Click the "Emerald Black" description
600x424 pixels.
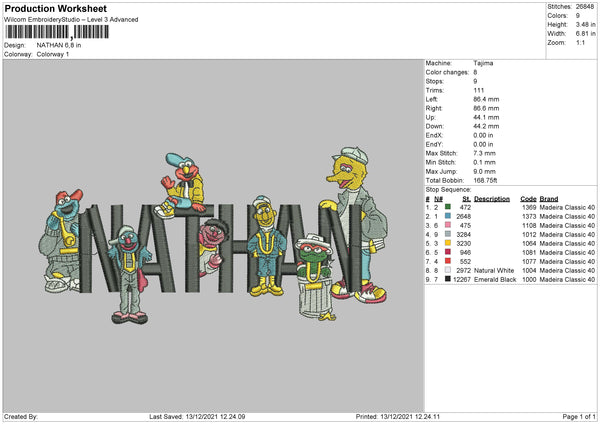(495, 279)
